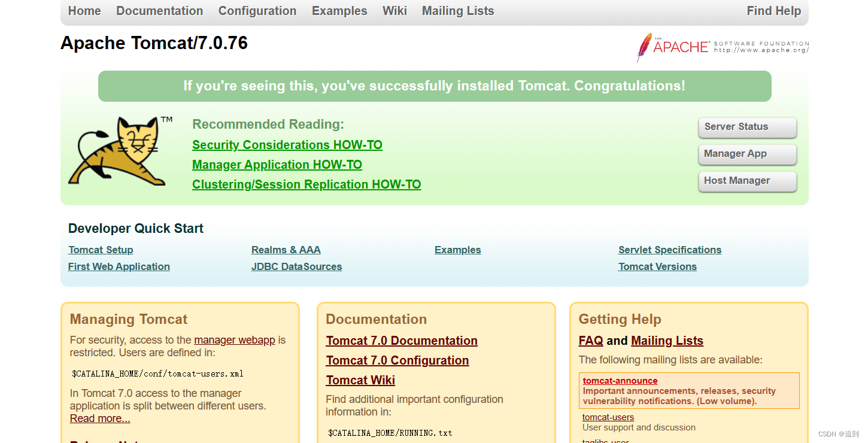
Task: Click the congratulations installed Tomcat banner
Action: click(435, 86)
